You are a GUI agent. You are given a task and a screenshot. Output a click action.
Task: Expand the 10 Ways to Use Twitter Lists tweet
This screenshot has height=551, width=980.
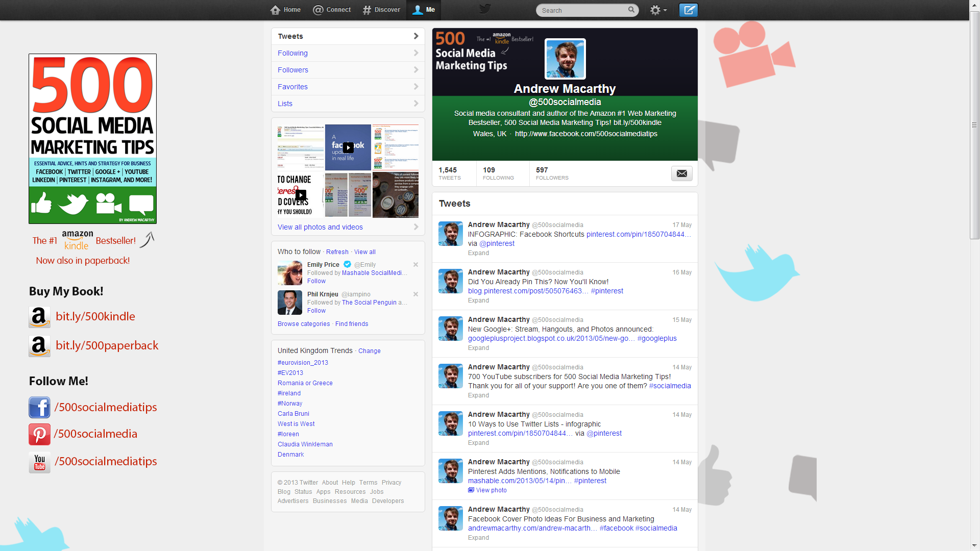tap(478, 443)
